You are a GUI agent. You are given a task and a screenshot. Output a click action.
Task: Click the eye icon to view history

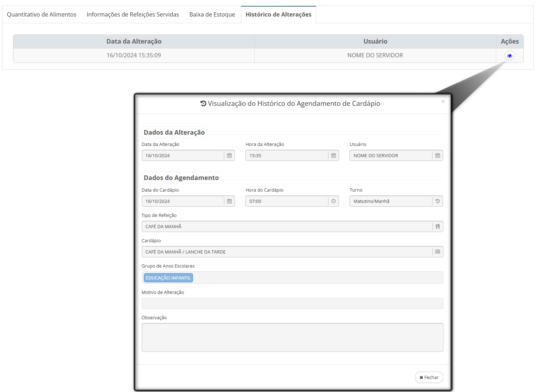coord(510,56)
